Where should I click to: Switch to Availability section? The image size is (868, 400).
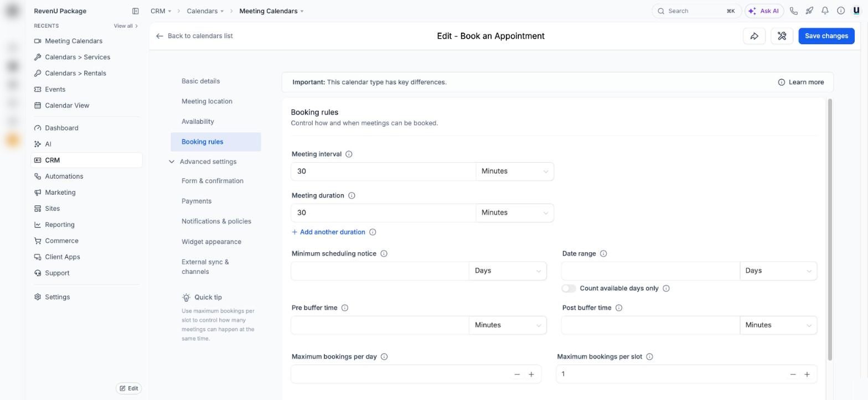[198, 122]
